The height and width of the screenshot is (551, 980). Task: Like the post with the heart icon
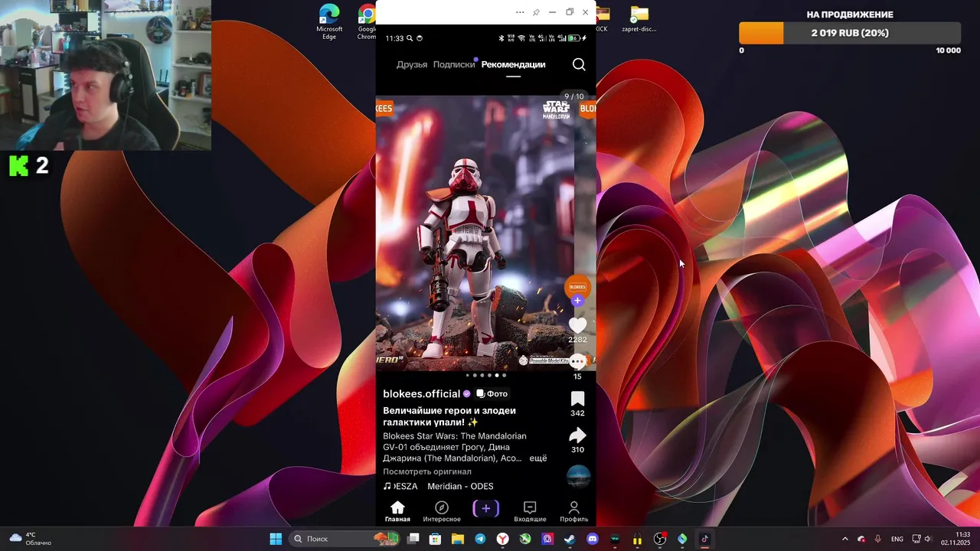pos(577,326)
